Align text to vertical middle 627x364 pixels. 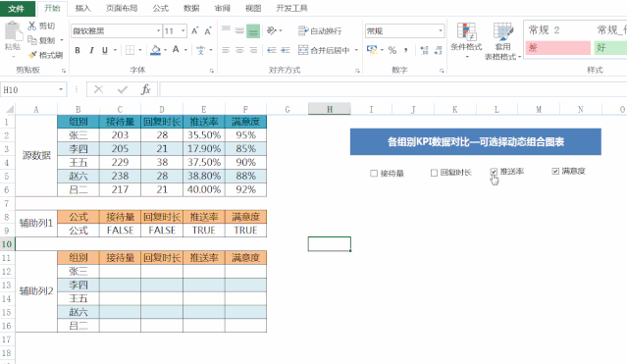(x=239, y=30)
